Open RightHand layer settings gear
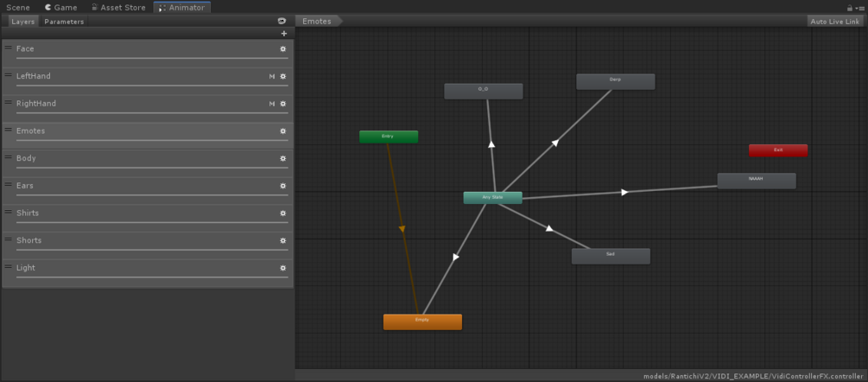The height and width of the screenshot is (382, 868). [283, 104]
